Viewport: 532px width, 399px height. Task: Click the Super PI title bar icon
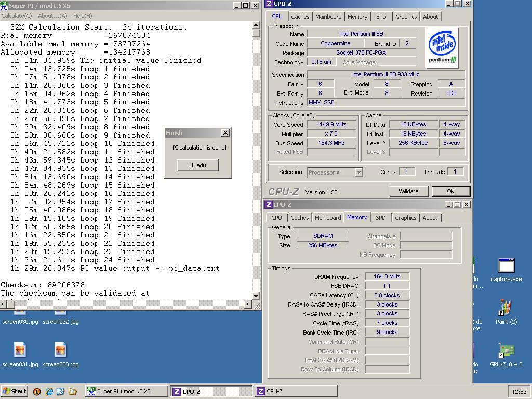click(x=4, y=5)
